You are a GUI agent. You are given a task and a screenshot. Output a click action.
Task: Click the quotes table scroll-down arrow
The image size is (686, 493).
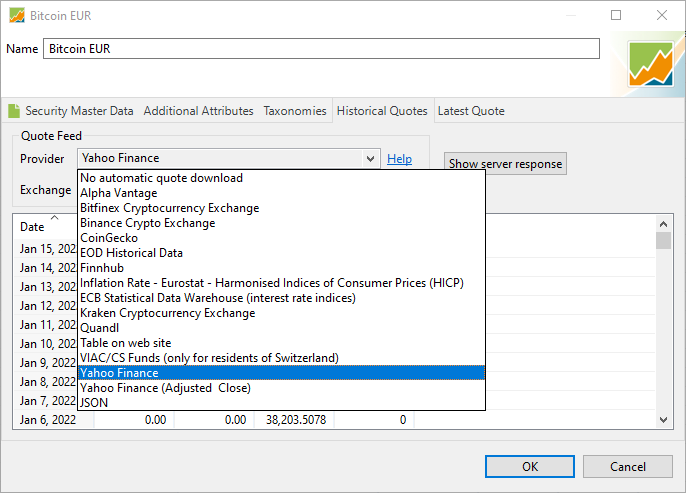pos(663,420)
